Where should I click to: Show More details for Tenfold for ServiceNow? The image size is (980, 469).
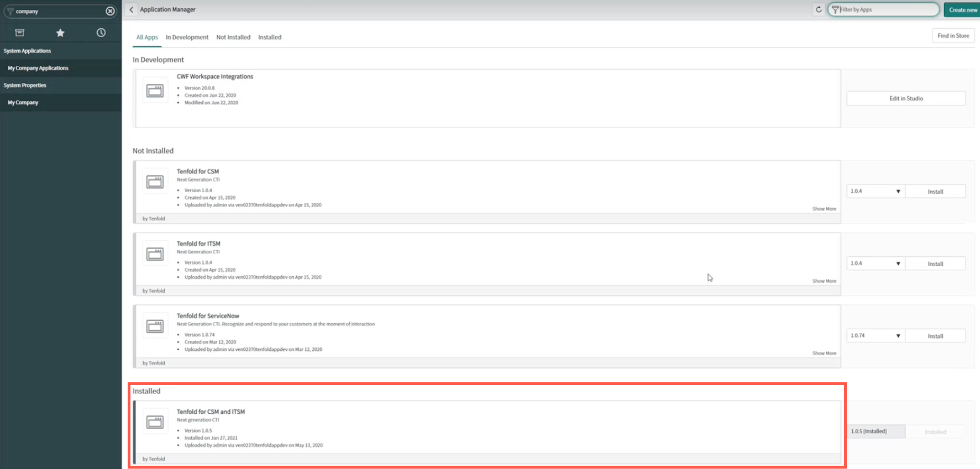tap(824, 354)
